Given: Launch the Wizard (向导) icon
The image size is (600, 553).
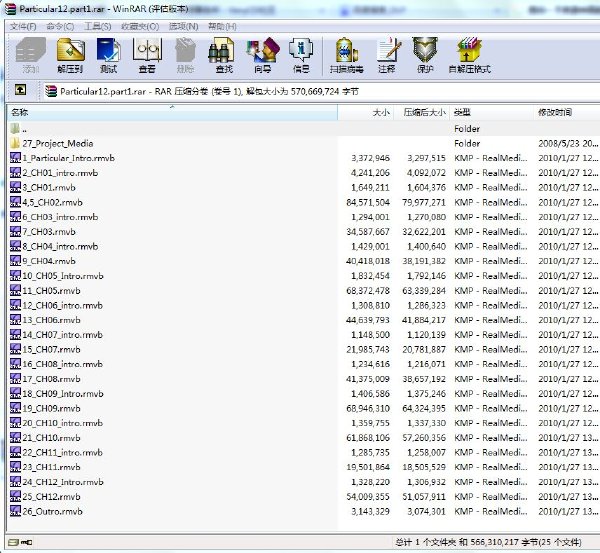Looking at the screenshot, I should point(262,55).
